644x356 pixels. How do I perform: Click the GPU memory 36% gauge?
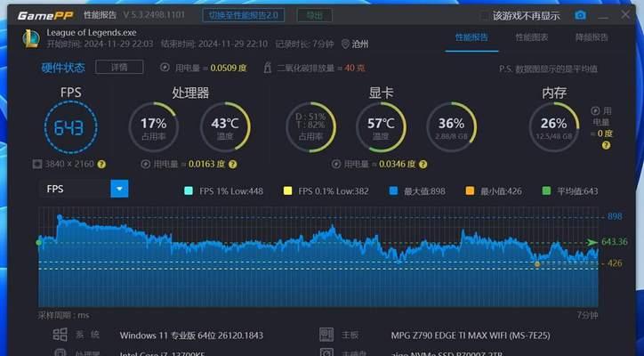pyautogui.click(x=451, y=127)
